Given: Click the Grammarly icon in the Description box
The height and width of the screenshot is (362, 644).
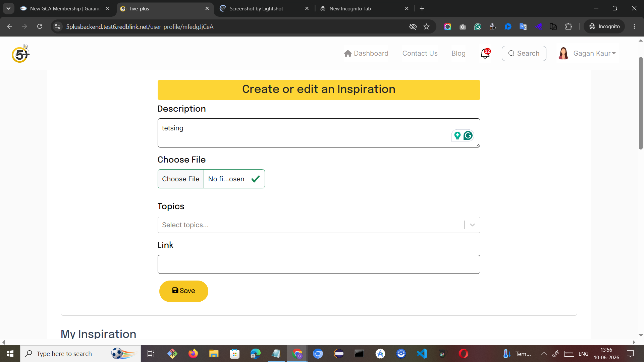Looking at the screenshot, I should 468,135.
